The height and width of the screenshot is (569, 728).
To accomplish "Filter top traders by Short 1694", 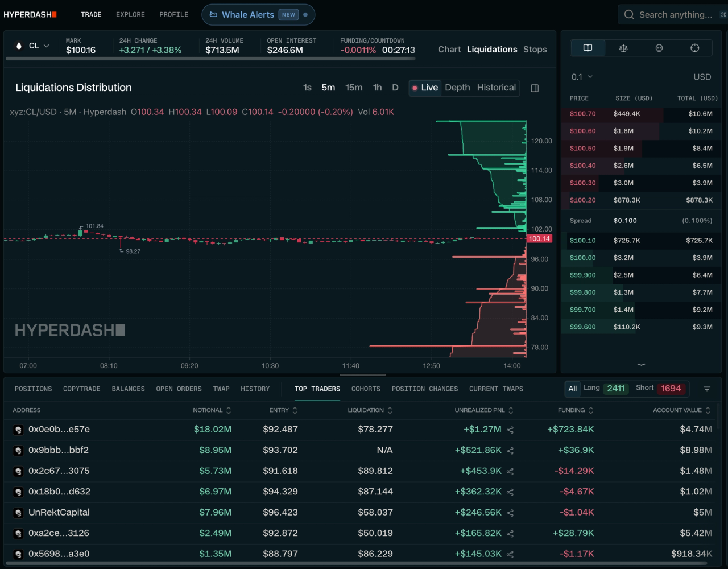I will [660, 389].
